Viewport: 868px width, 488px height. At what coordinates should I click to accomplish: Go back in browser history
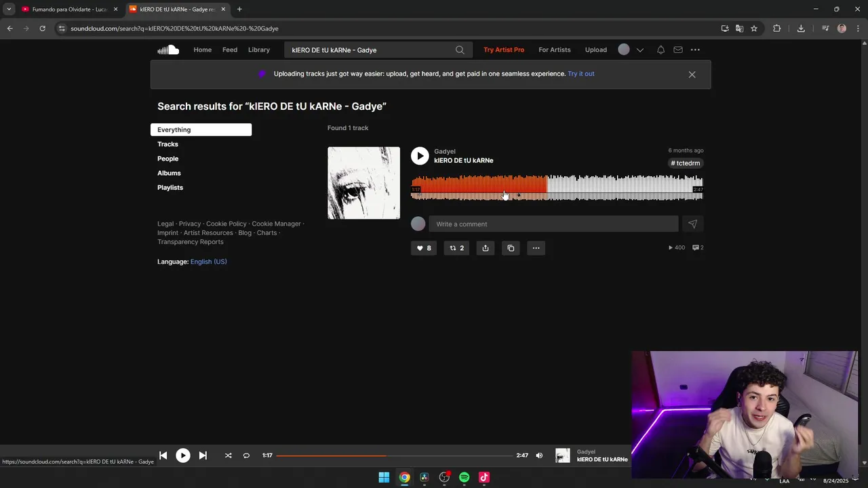click(9, 28)
